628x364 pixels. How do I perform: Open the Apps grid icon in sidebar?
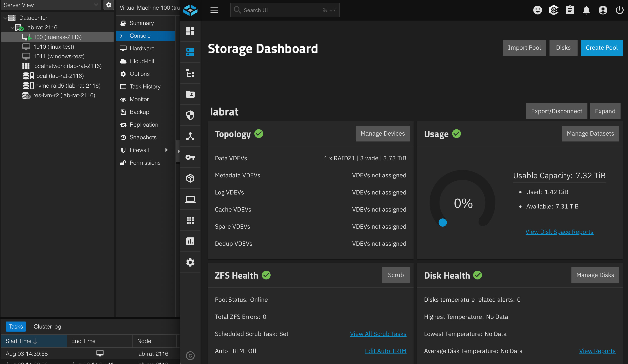tap(190, 220)
